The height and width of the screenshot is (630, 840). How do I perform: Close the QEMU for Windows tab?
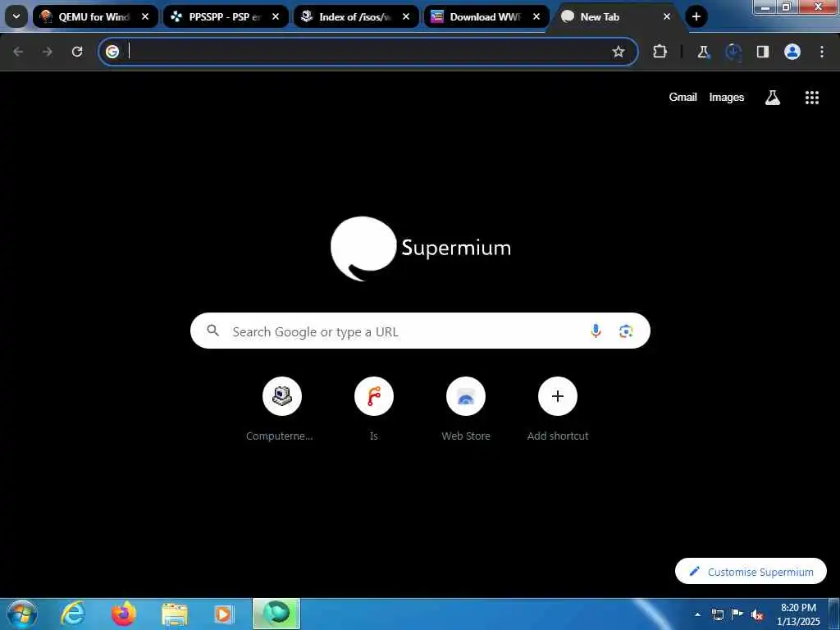[145, 16]
